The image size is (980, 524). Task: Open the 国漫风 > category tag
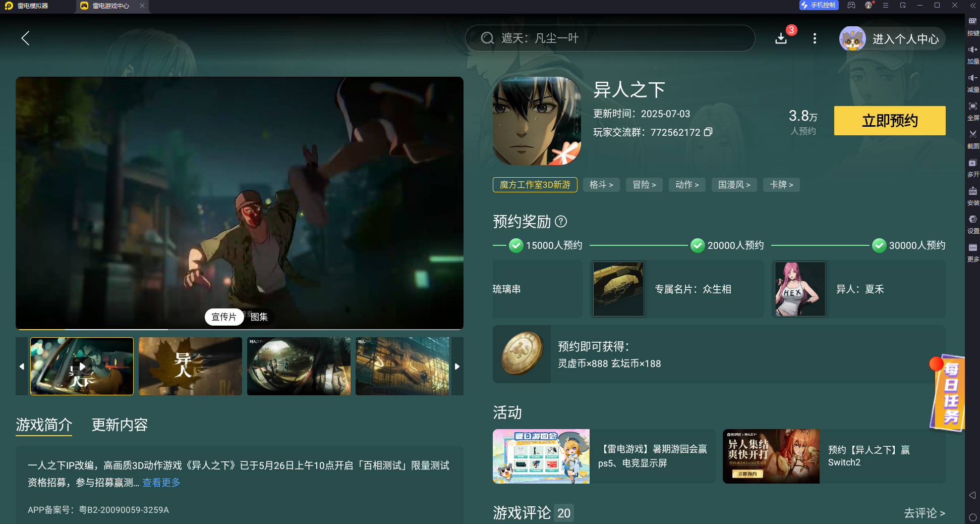tap(734, 185)
